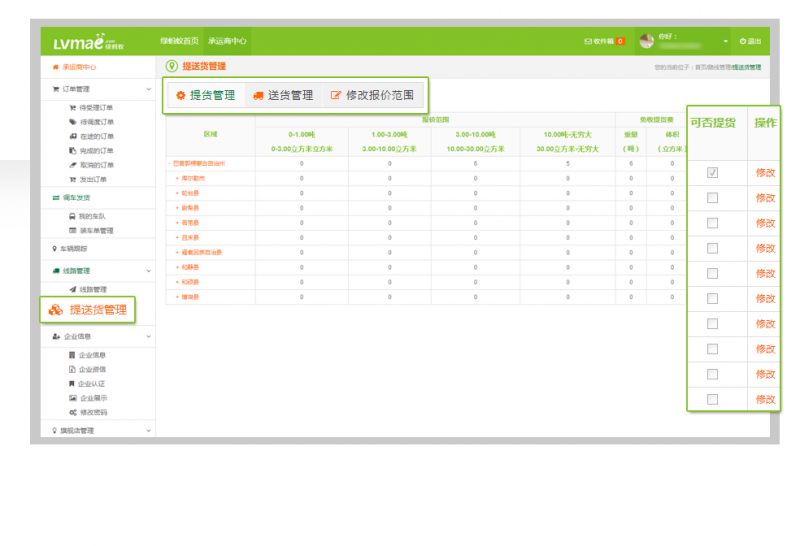This screenshot has height=546, width=800.
Task: Click the lightbulb icon for 旗舰店管理
Action: 55,431
